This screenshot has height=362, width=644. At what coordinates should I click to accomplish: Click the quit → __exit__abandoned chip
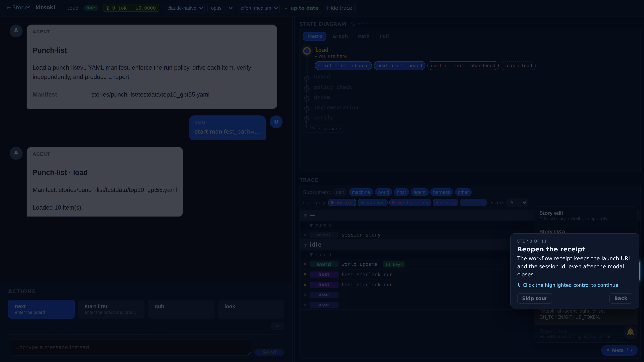point(463,66)
